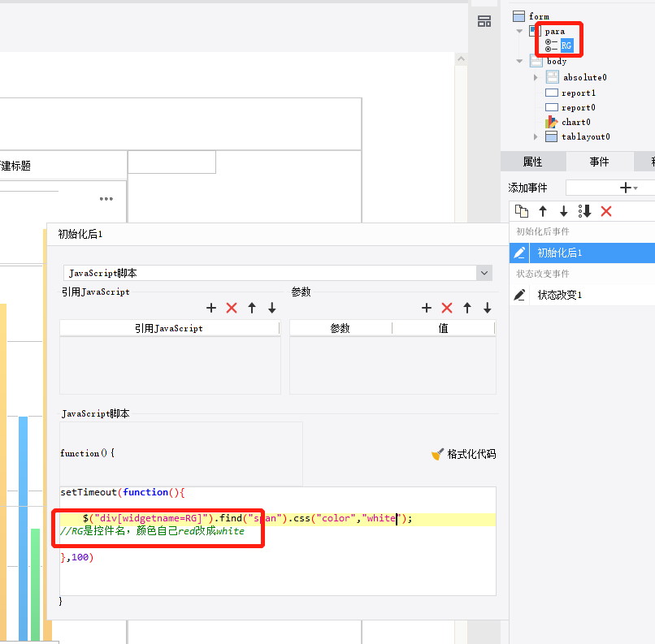The image size is (655, 644).
Task: Move parameter down with the arrow icon
Action: point(487,308)
